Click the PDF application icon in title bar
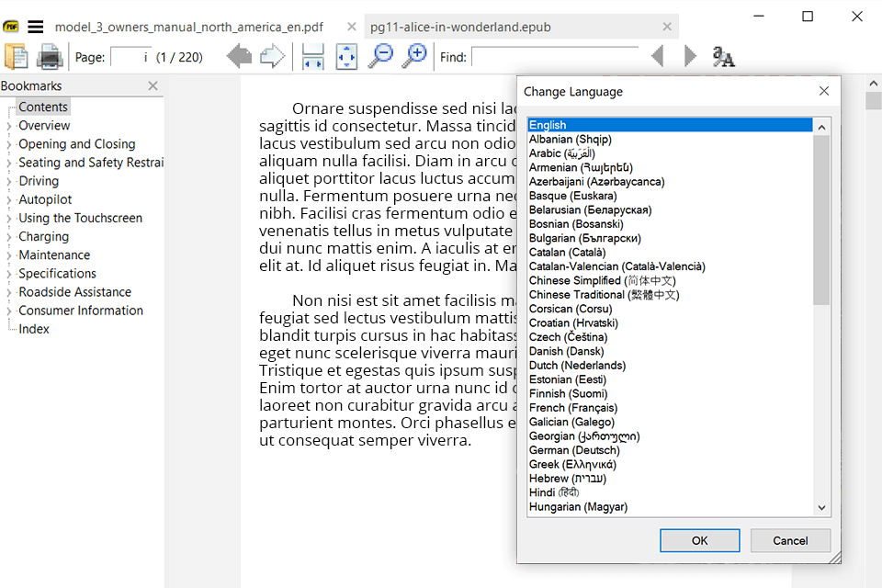 point(11,27)
